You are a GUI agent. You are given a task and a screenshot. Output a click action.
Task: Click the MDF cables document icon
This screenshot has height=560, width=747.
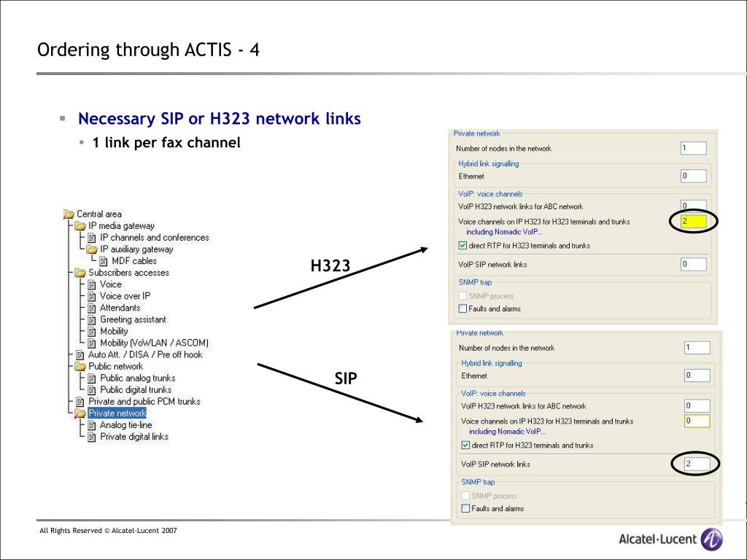tap(104, 262)
